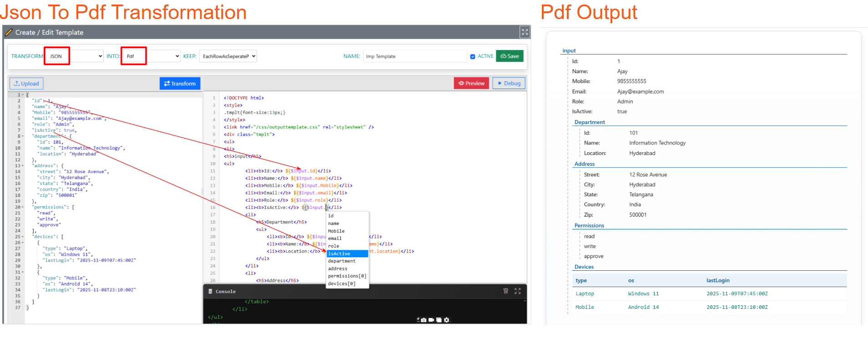Choose highlighted 'isActive' suggestion
This screenshot has height=348, width=868.
pyautogui.click(x=348, y=254)
